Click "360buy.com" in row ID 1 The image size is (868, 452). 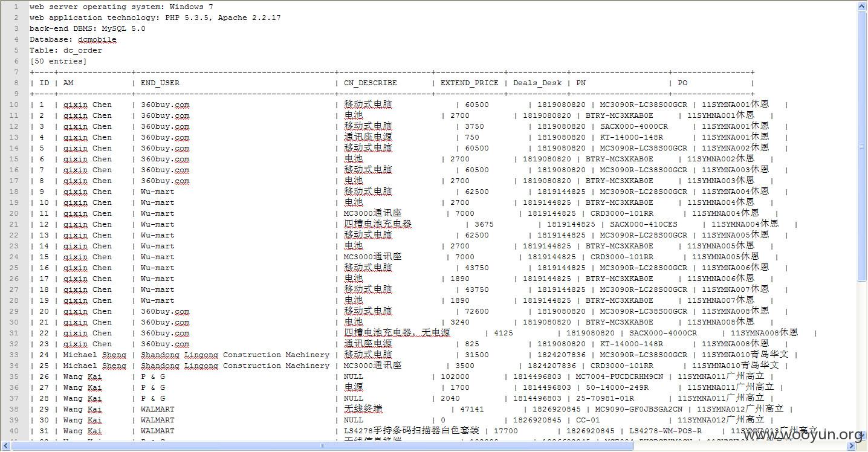tap(165, 105)
